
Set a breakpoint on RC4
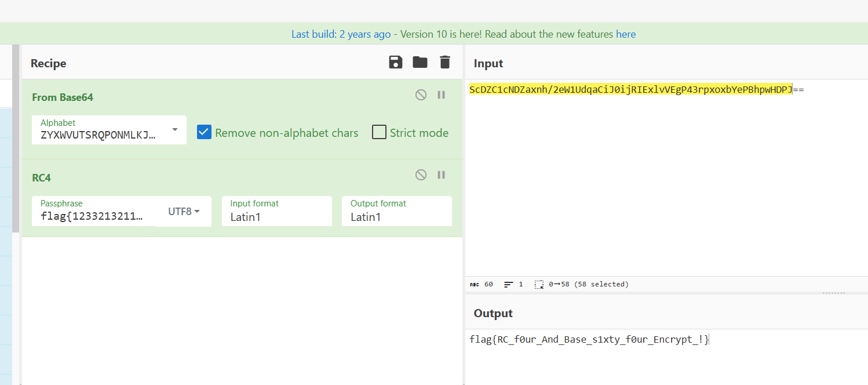pyautogui.click(x=442, y=175)
